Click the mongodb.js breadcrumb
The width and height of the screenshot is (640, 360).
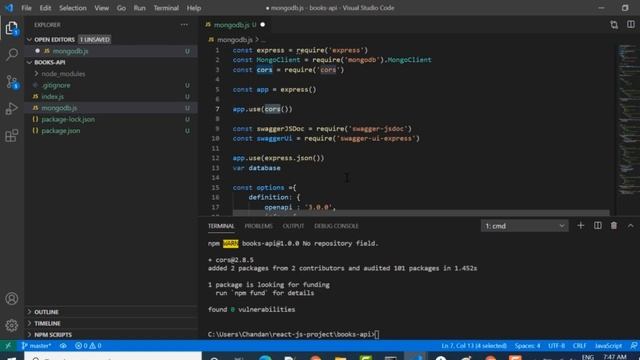coord(234,40)
